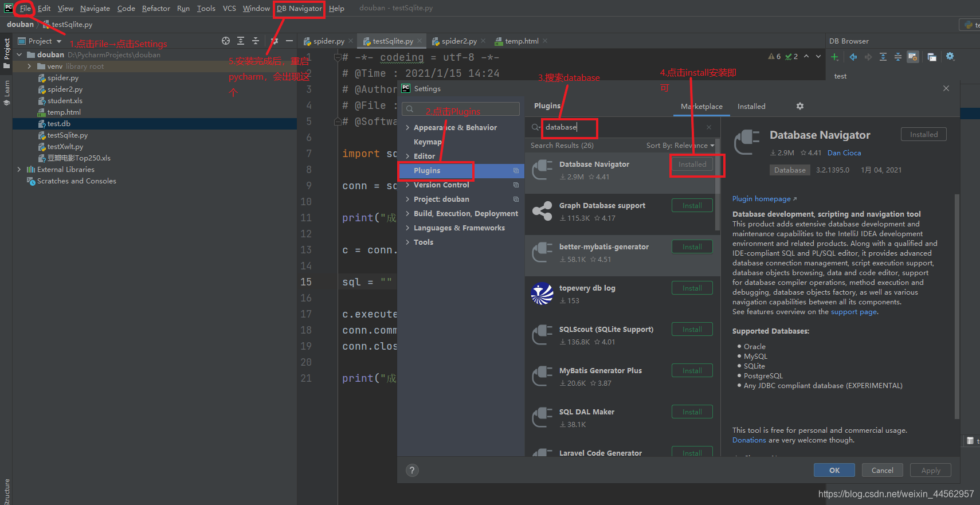Viewport: 980px width, 505px height.
Task: Switch to the Installed plugins tab
Action: pyautogui.click(x=751, y=106)
